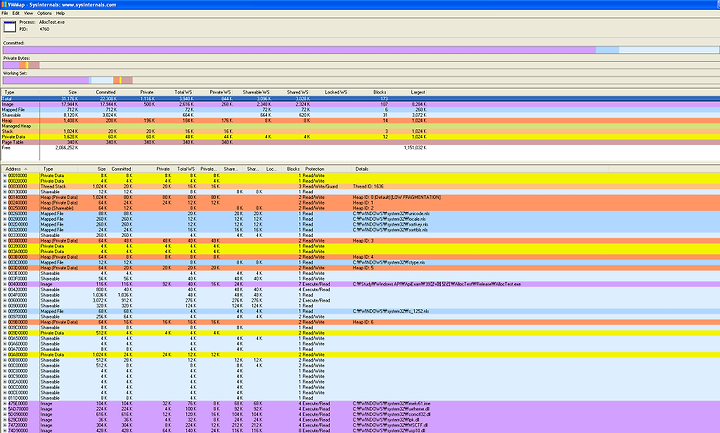Click the Working Set bar graph

click(x=360, y=80)
